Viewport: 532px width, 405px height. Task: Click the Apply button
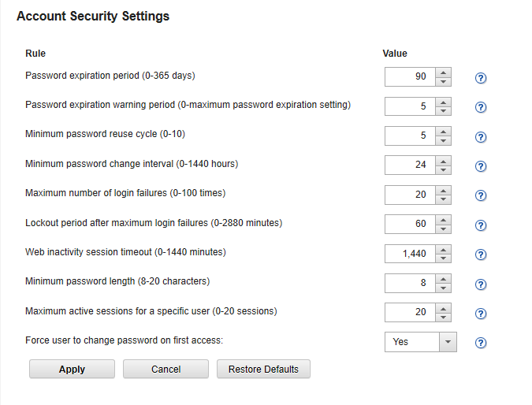pos(72,369)
